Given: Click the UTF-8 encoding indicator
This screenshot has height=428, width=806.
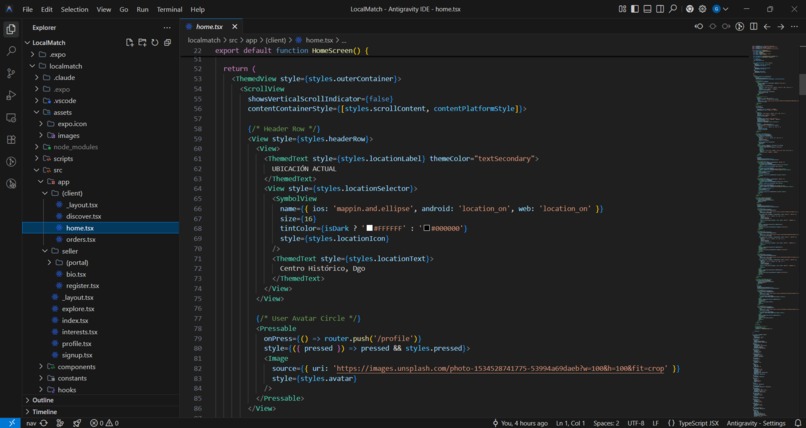Looking at the screenshot, I should click(635, 423).
